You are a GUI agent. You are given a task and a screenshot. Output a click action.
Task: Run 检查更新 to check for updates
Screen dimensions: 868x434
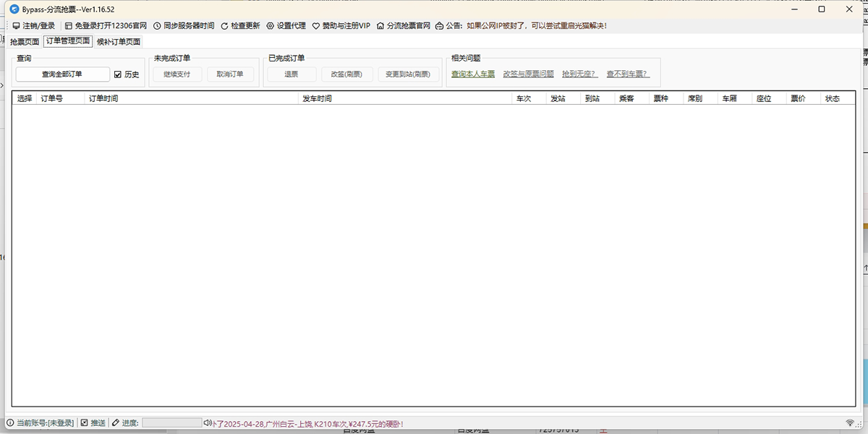(x=226, y=25)
